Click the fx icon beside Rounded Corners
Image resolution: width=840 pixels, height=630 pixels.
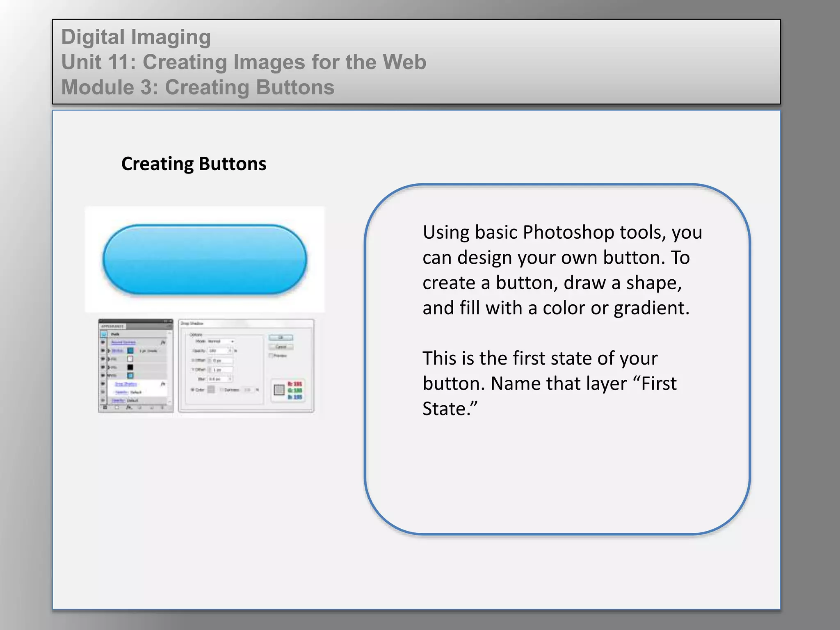click(x=163, y=342)
